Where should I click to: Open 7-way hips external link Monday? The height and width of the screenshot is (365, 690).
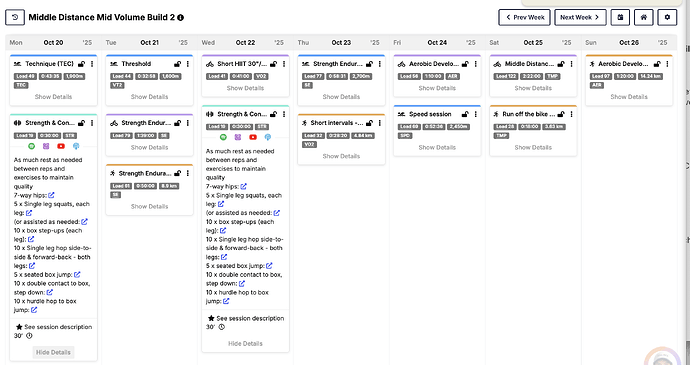(x=51, y=195)
